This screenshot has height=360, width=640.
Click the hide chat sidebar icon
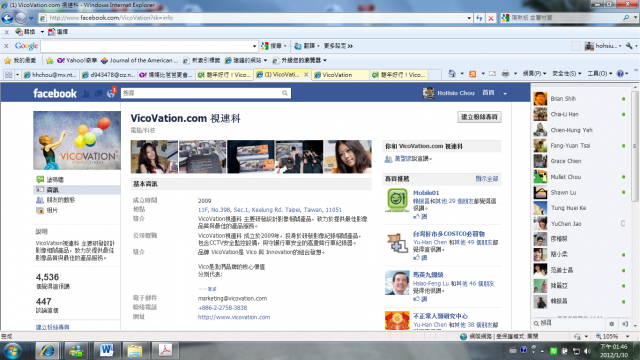pos(625,324)
